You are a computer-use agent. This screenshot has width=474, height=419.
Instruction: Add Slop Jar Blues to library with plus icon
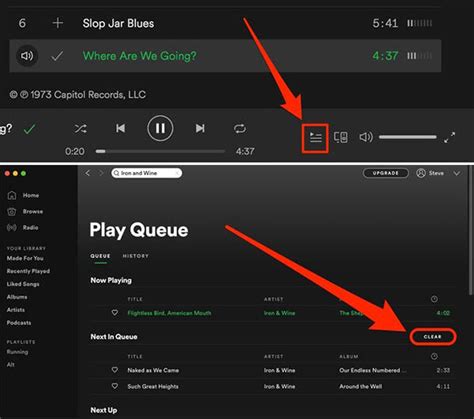pyautogui.click(x=58, y=23)
